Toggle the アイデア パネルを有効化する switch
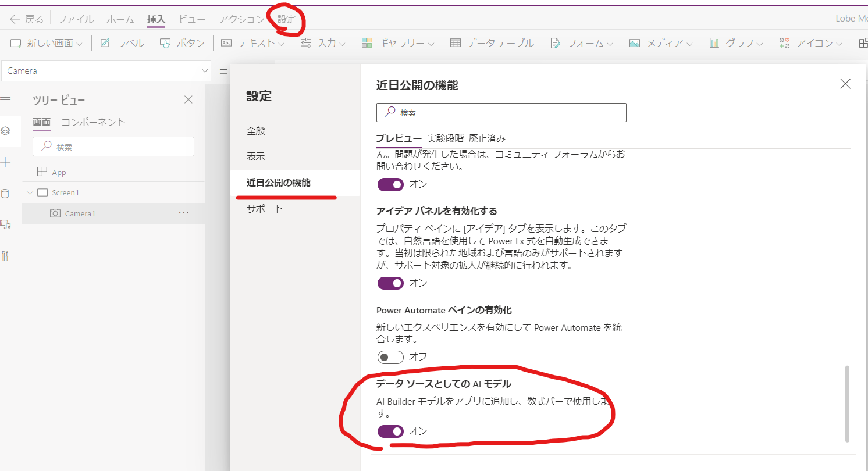The width and height of the screenshot is (868, 471). [x=390, y=283]
